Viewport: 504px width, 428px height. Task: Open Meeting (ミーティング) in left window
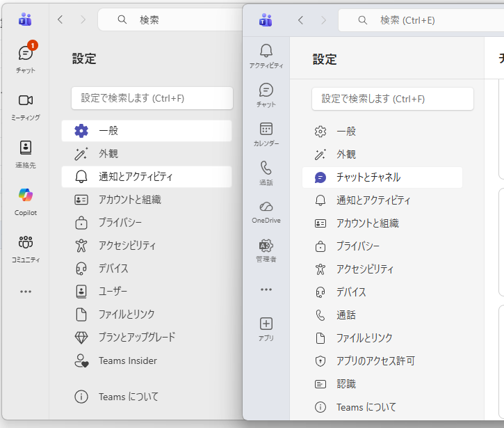pos(26,107)
